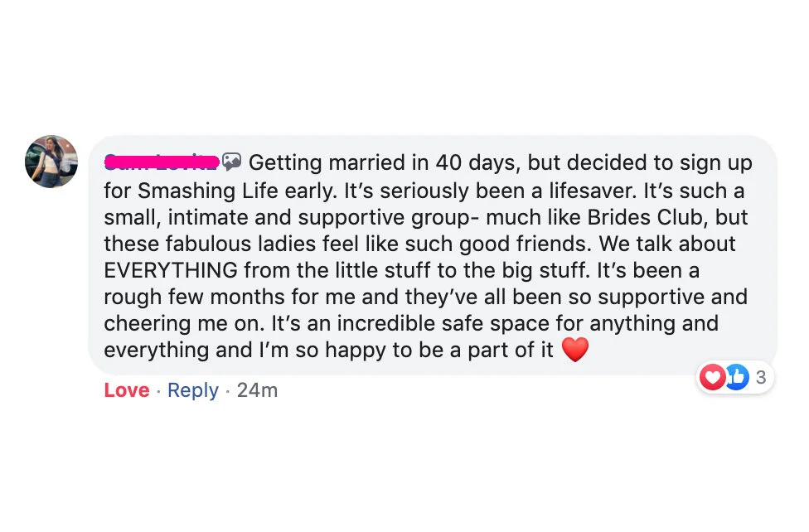Screen dimensions: 809x532
Task: Click the red heart reaction icon
Action: pyautogui.click(x=712, y=377)
